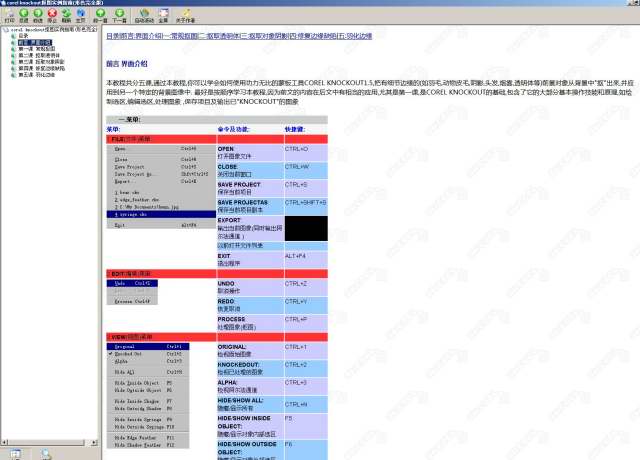Click the CTRL+Z shortcut cell
Viewport: 640px width, 460px height.
[x=306, y=287]
